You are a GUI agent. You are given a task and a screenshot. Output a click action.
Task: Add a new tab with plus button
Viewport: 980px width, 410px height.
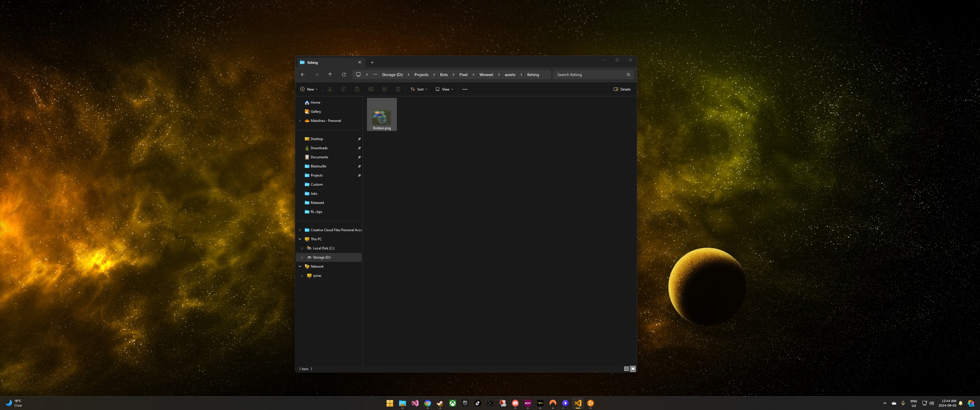(x=372, y=62)
